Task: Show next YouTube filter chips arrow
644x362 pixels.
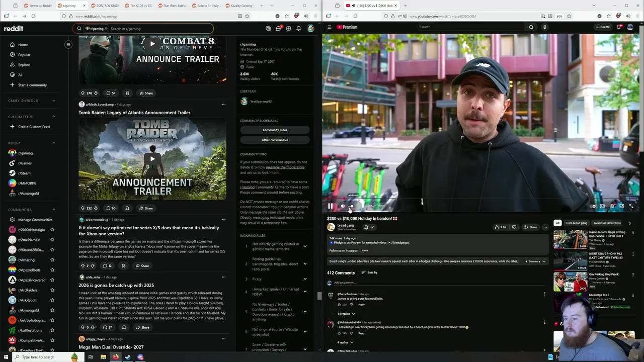Action: (x=629, y=223)
